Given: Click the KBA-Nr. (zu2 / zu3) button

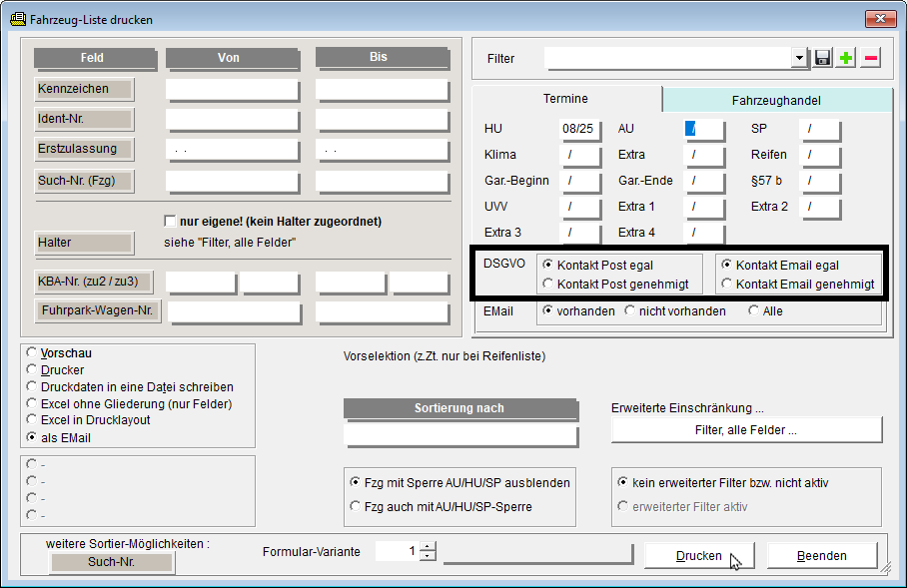Looking at the screenshot, I should tap(94, 282).
